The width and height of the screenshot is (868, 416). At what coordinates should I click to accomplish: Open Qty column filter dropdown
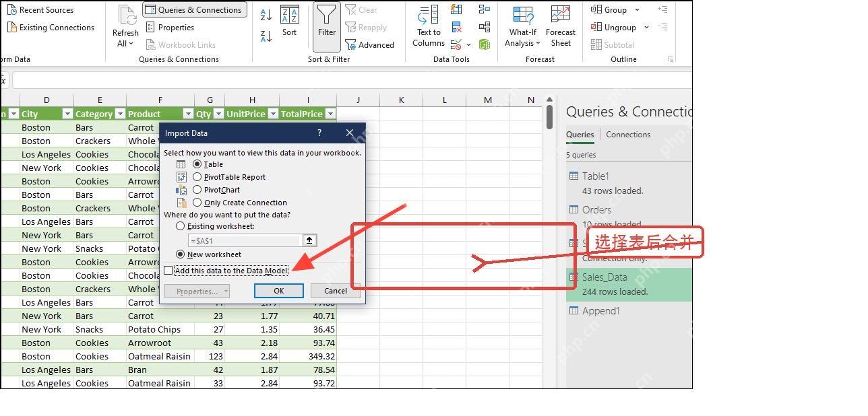(x=219, y=114)
